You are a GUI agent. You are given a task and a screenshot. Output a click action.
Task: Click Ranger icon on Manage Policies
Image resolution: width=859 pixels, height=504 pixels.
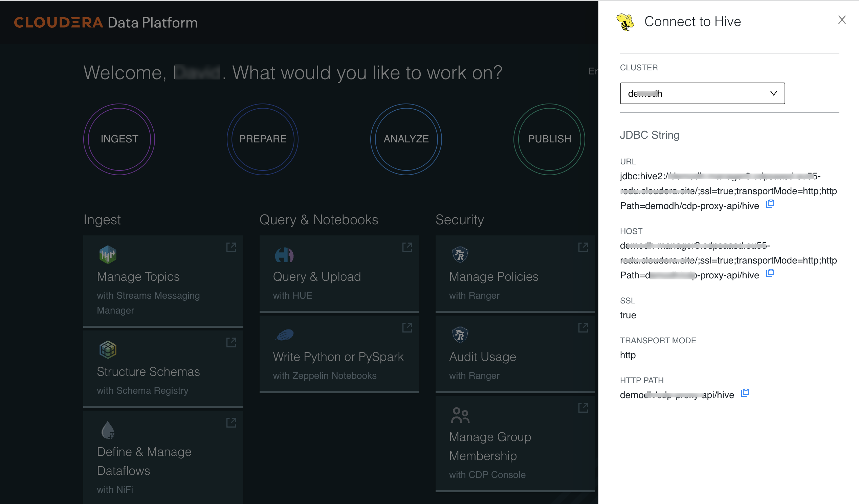pyautogui.click(x=460, y=255)
